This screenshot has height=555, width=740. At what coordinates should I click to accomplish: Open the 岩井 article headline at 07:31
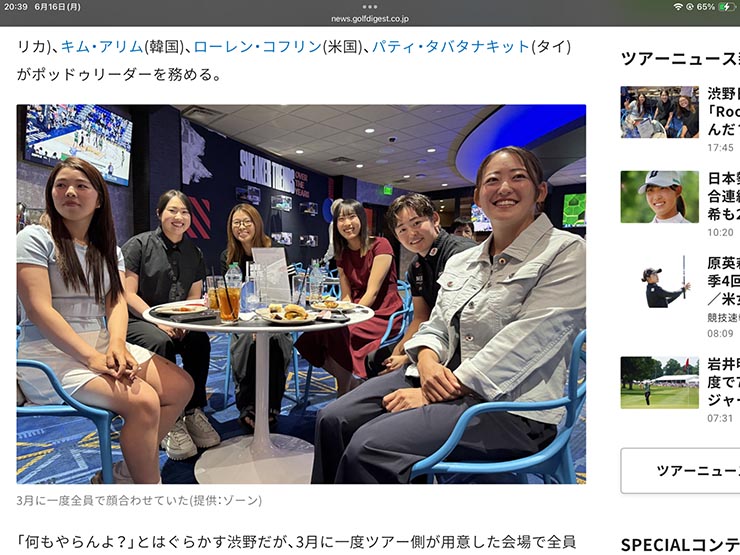tap(723, 382)
